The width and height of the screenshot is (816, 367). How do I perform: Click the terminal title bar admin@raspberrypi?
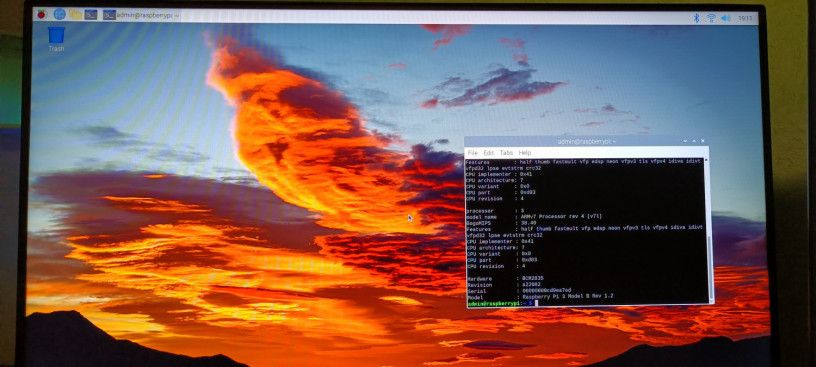[586, 141]
